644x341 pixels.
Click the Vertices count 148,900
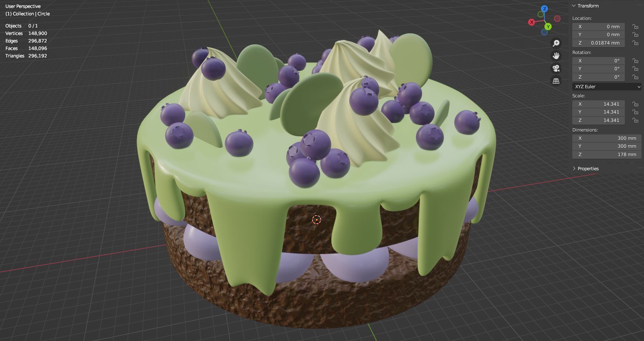[x=38, y=33]
